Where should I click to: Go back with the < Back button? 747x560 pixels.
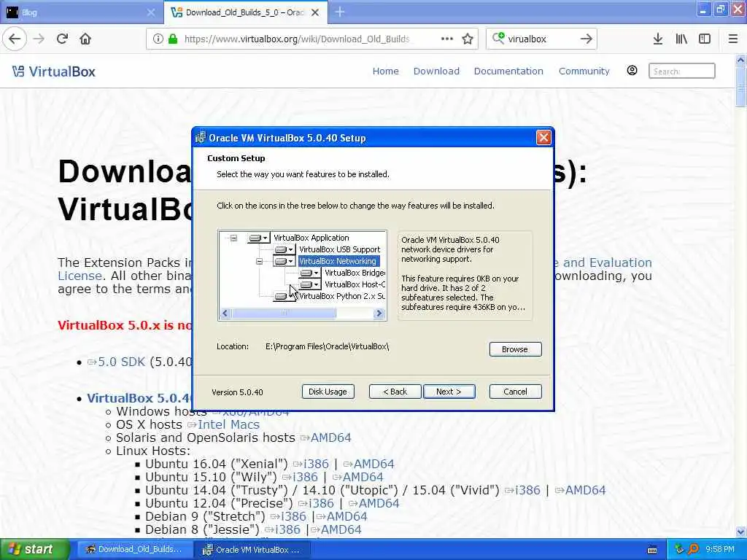point(395,392)
